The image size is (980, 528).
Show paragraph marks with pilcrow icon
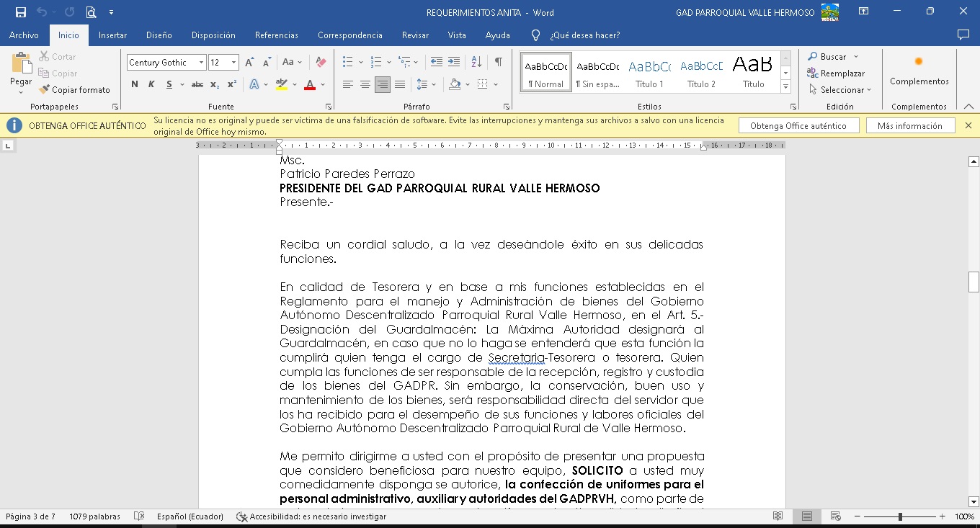tap(498, 63)
